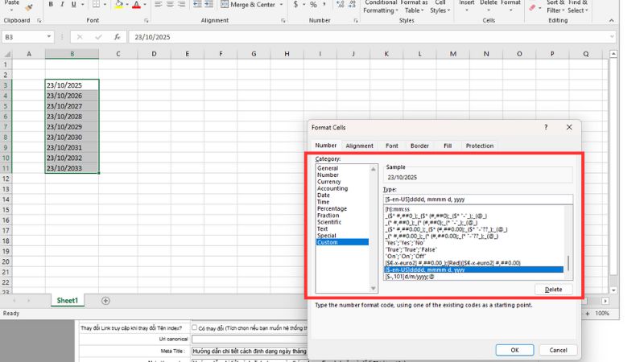Open the Protection tab in Format Cells

(479, 146)
